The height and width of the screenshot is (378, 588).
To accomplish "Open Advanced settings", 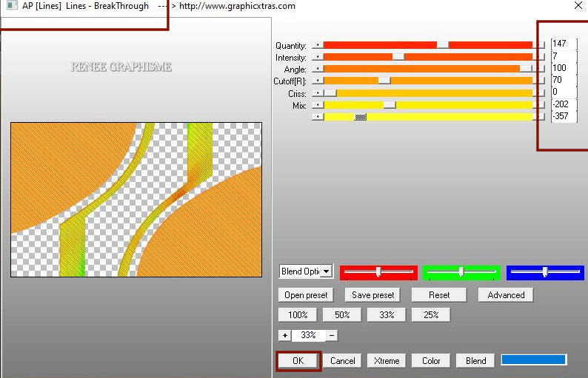I will [x=506, y=295].
